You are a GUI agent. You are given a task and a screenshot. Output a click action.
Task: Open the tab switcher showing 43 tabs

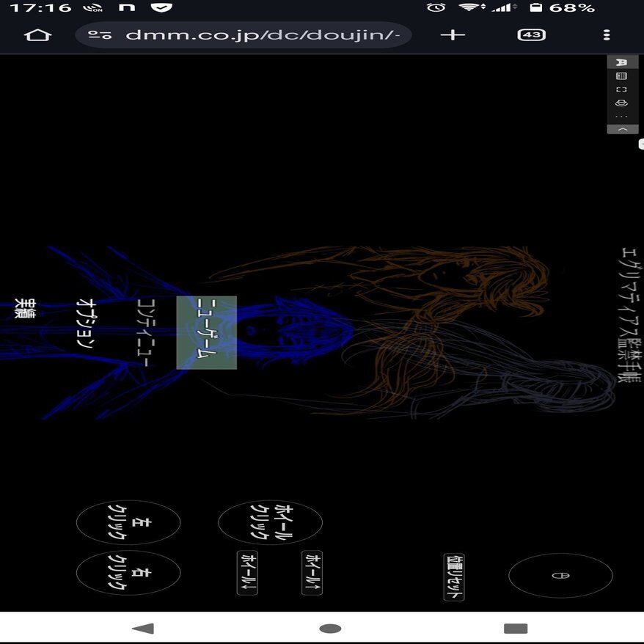point(532,35)
